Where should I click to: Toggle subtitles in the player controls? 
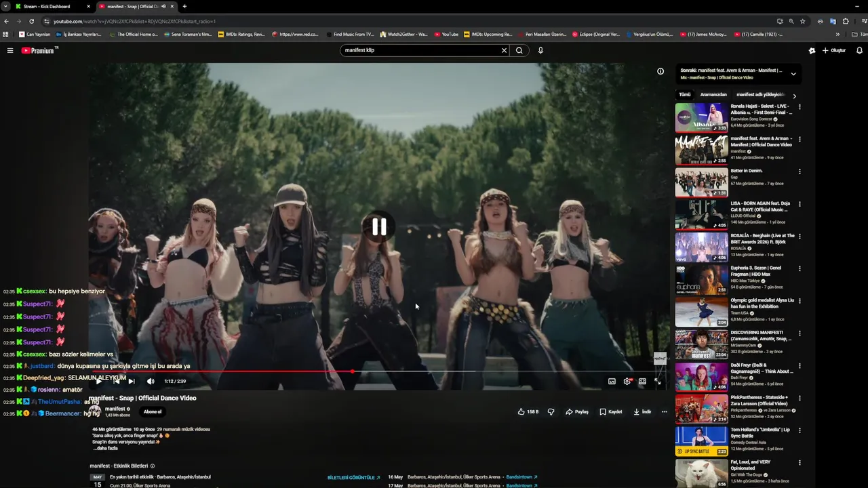[x=612, y=381]
